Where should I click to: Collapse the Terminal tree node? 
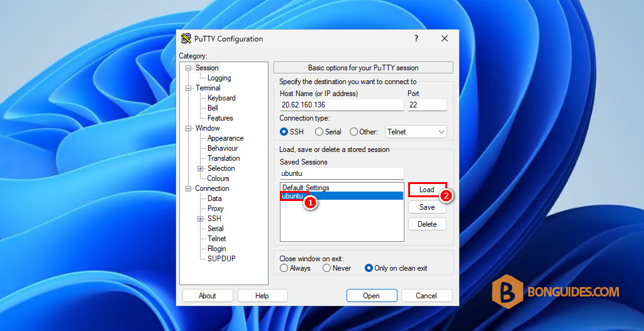pyautogui.click(x=189, y=88)
